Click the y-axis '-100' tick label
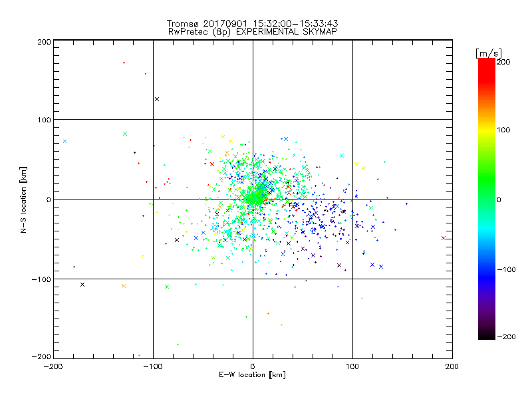The height and width of the screenshot is (399, 532). tap(41, 279)
